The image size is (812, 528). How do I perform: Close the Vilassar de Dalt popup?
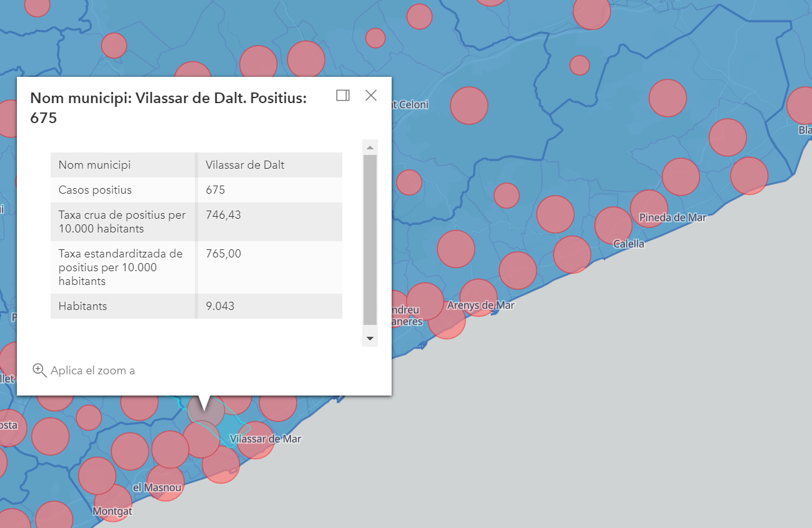coord(371,95)
